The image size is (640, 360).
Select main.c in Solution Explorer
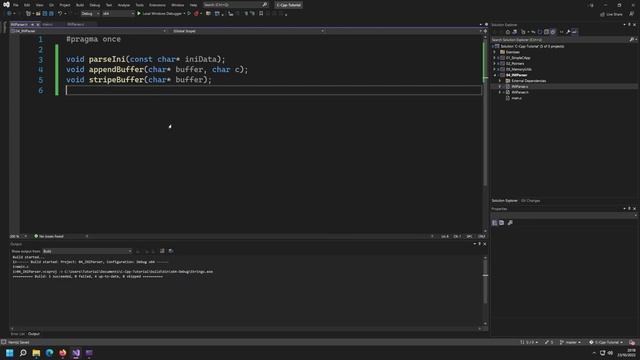tap(516, 98)
